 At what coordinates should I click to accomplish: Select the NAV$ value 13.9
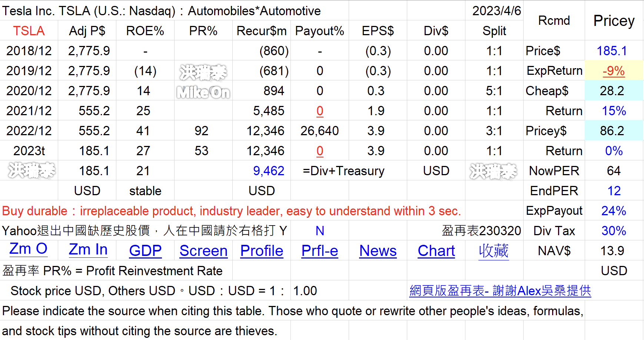(614, 251)
